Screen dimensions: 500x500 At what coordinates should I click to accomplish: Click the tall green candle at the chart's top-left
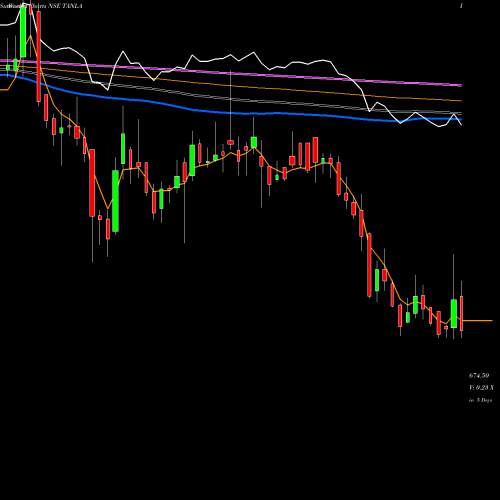pos(23,32)
